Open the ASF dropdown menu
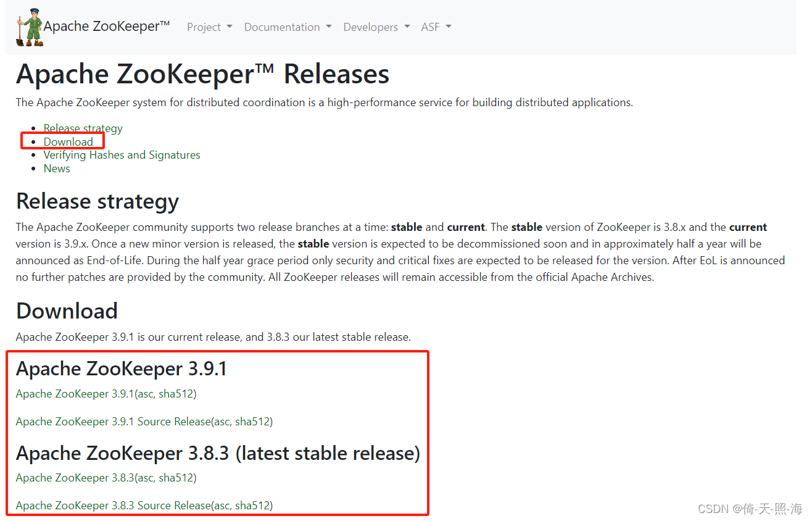 (x=436, y=27)
